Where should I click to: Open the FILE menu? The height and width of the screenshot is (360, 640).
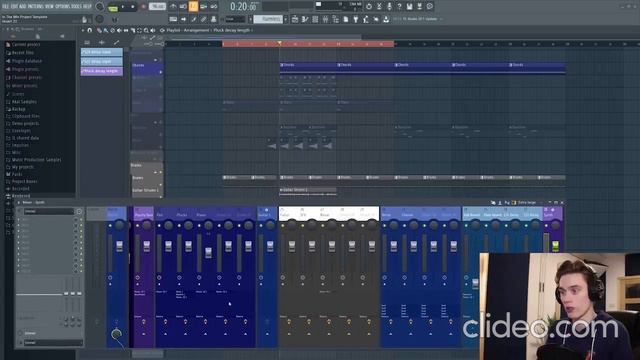pos(5,7)
